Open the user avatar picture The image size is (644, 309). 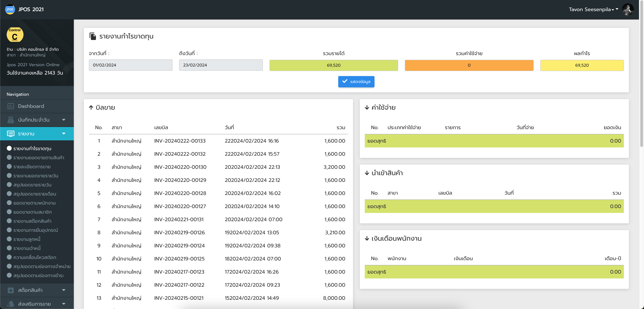click(628, 9)
